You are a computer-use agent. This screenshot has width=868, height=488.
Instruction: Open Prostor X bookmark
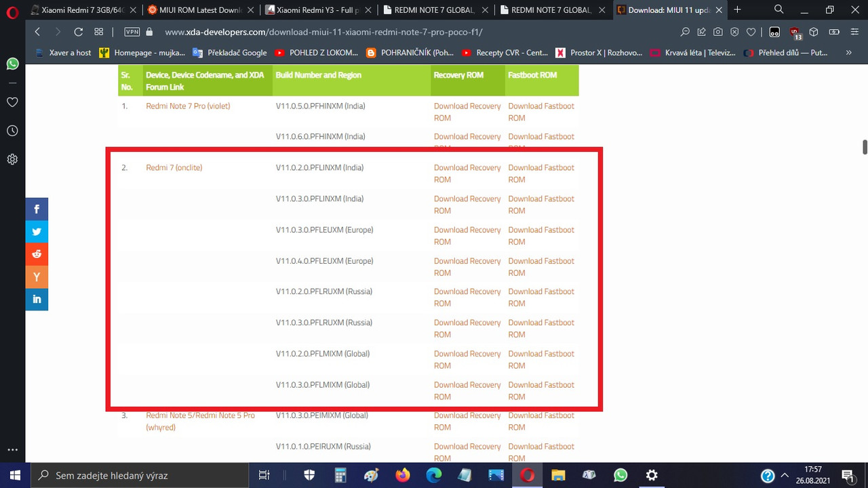(x=599, y=52)
